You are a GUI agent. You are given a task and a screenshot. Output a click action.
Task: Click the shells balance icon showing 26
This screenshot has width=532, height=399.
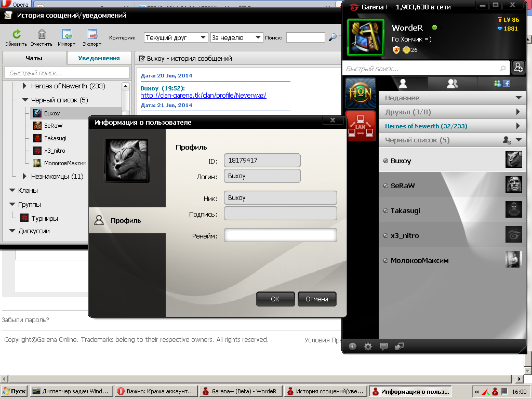(406, 50)
